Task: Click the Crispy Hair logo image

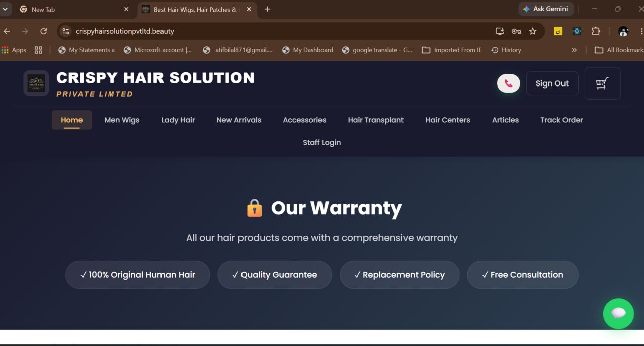Action: 36,83
